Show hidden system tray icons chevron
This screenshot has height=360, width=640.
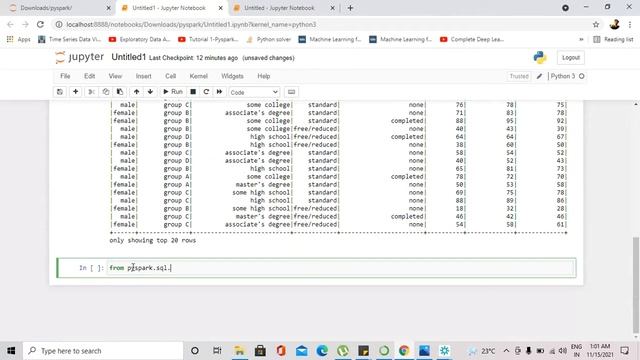click(506, 351)
